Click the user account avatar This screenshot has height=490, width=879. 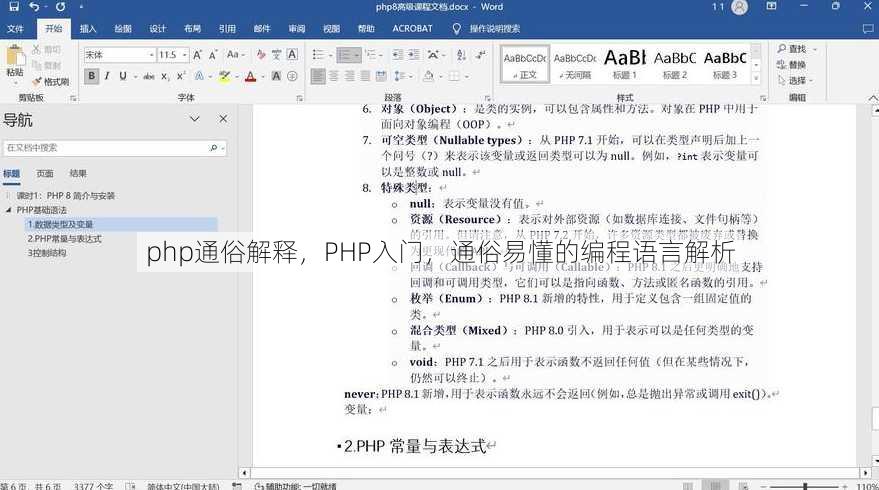point(739,7)
